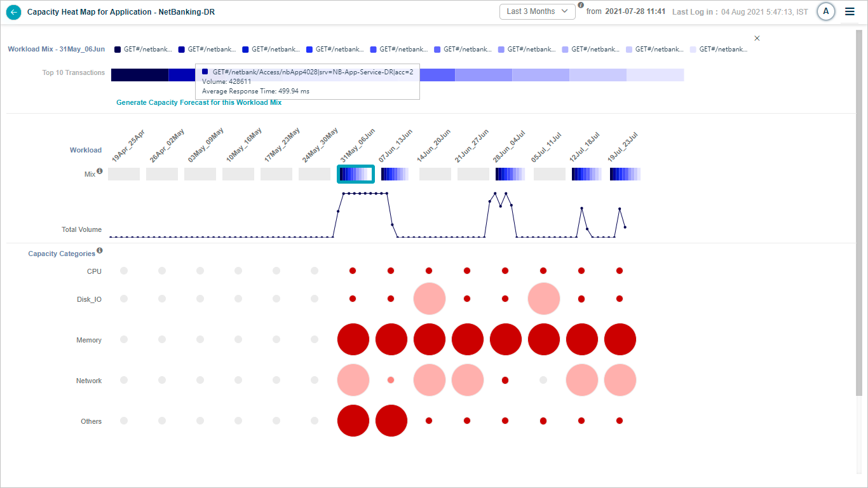Click Network bubble for 19Jul_23Jul week
868x488 pixels.
point(620,380)
